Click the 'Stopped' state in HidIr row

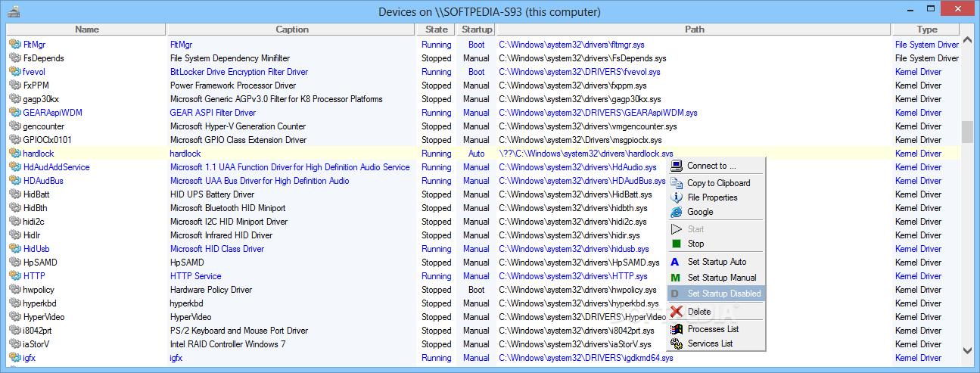click(x=437, y=235)
